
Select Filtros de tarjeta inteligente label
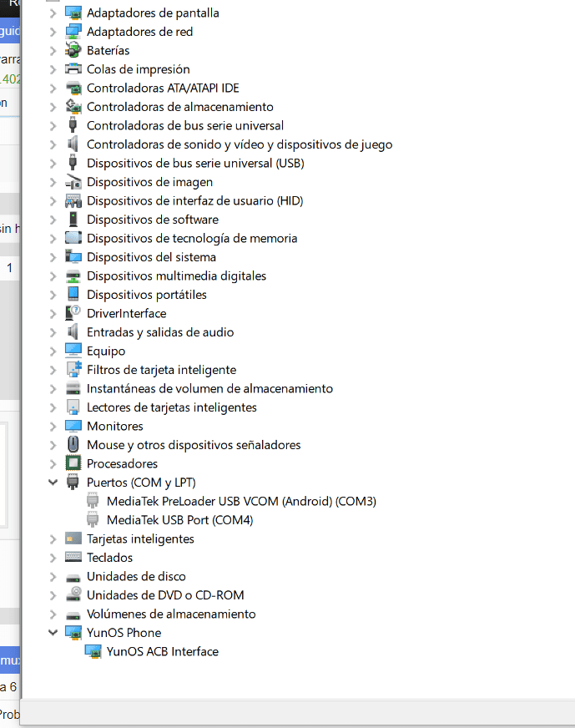coord(162,370)
